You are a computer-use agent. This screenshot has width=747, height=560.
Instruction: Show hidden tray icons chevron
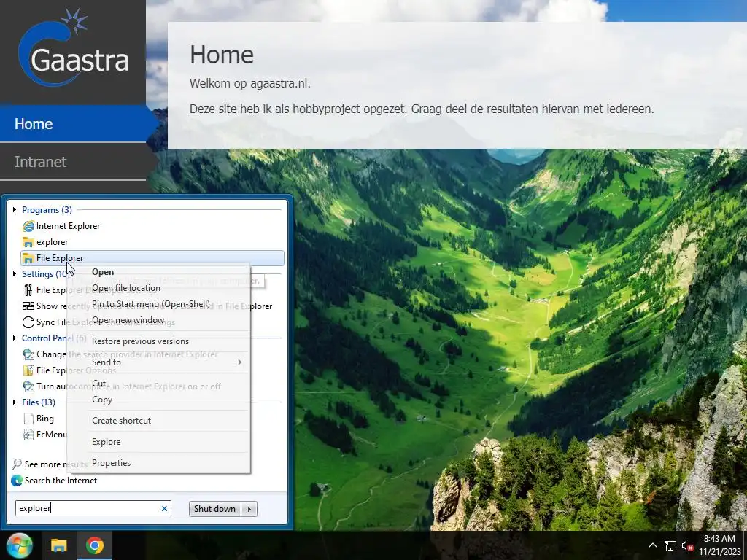click(x=652, y=545)
